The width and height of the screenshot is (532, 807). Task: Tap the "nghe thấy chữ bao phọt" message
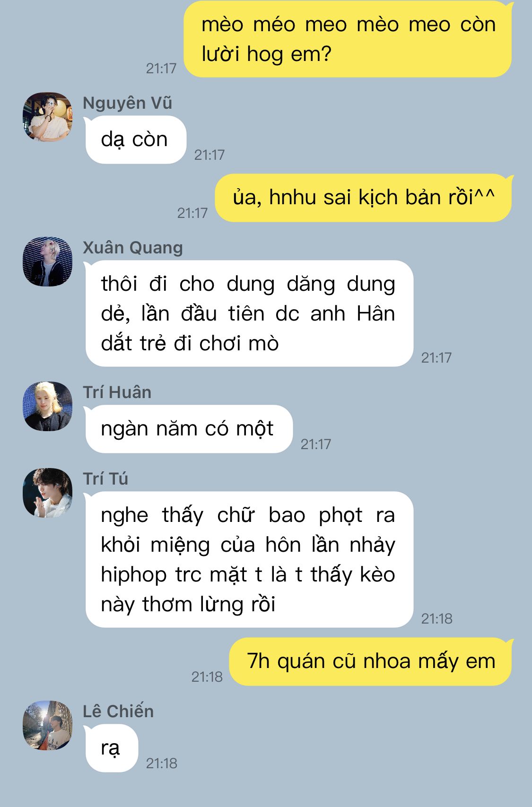pyautogui.click(x=249, y=560)
